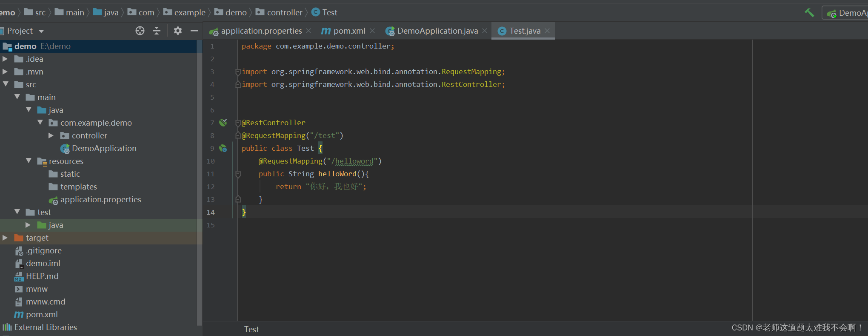Click the Test breadcrumb below the editor
Screen dimensions: 868x336
click(251, 329)
